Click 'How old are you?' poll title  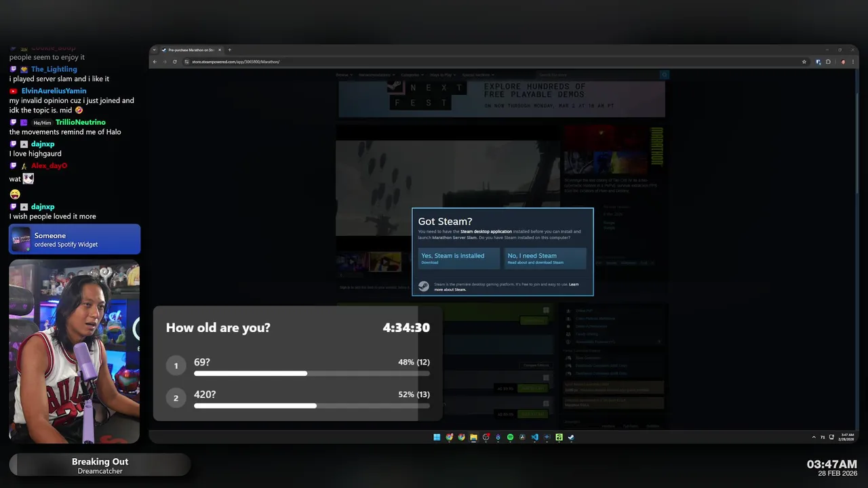coord(218,327)
